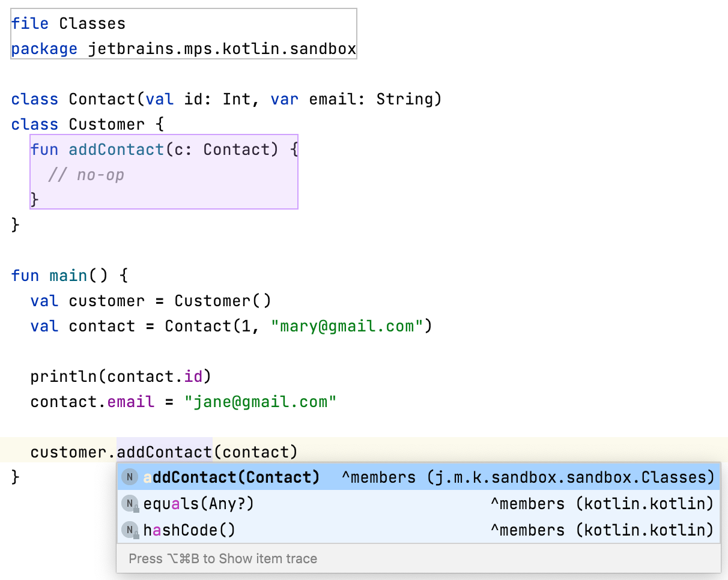Viewport: 728px width, 580px height.
Task: Click "addContact" in the fun declaration
Action: 117,150
